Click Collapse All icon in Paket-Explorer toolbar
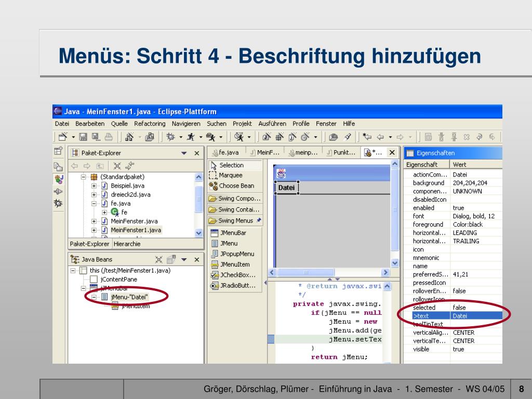 117,166
